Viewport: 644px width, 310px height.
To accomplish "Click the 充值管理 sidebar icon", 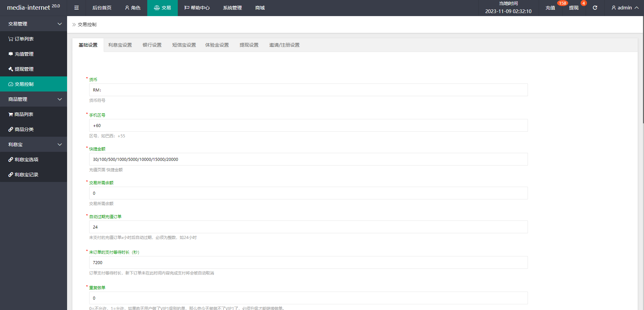I will pyautogui.click(x=11, y=54).
